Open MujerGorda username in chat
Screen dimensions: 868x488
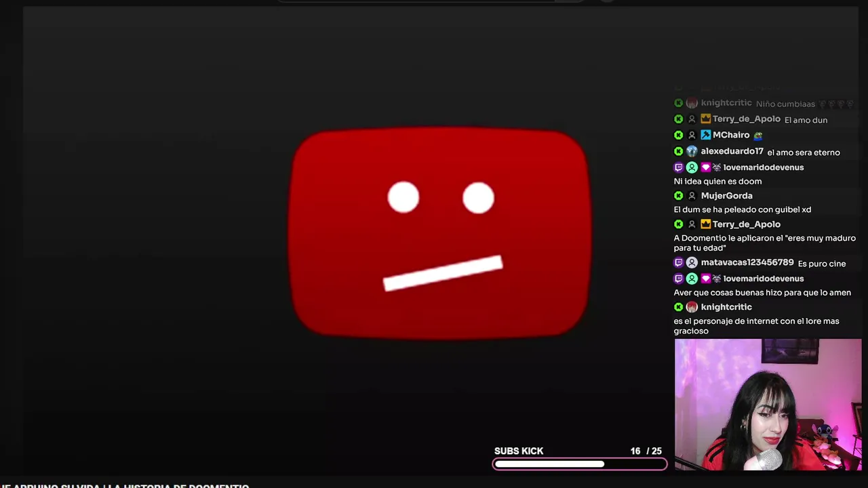tap(726, 196)
